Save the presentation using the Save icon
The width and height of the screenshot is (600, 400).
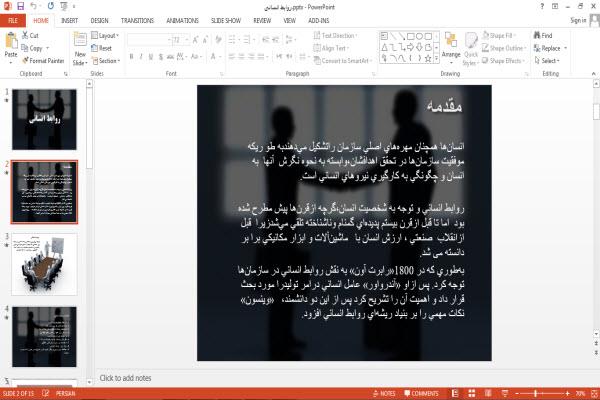(20, 6)
